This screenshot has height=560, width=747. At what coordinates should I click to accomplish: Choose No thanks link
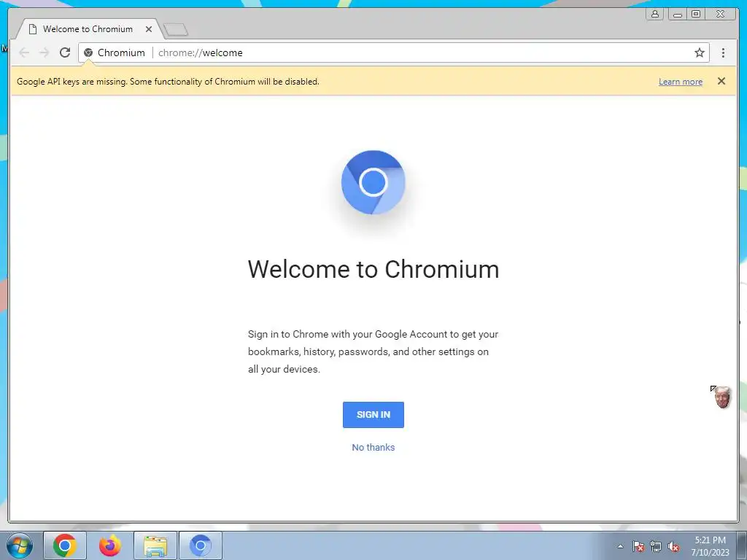(x=373, y=447)
